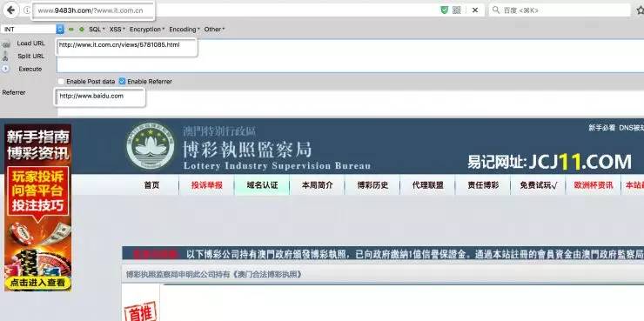Disable the Enable Referrer checkbox
This screenshot has width=644, height=321.
coord(122,81)
